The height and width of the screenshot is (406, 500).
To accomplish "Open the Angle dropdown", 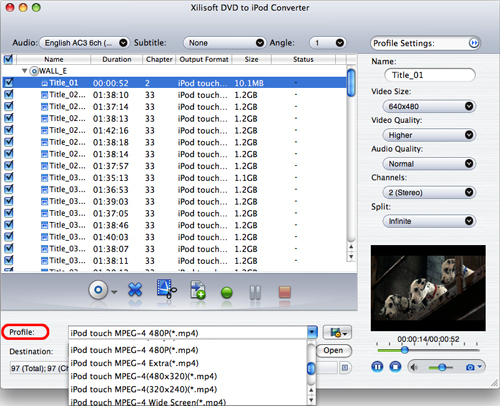I will pyautogui.click(x=328, y=43).
